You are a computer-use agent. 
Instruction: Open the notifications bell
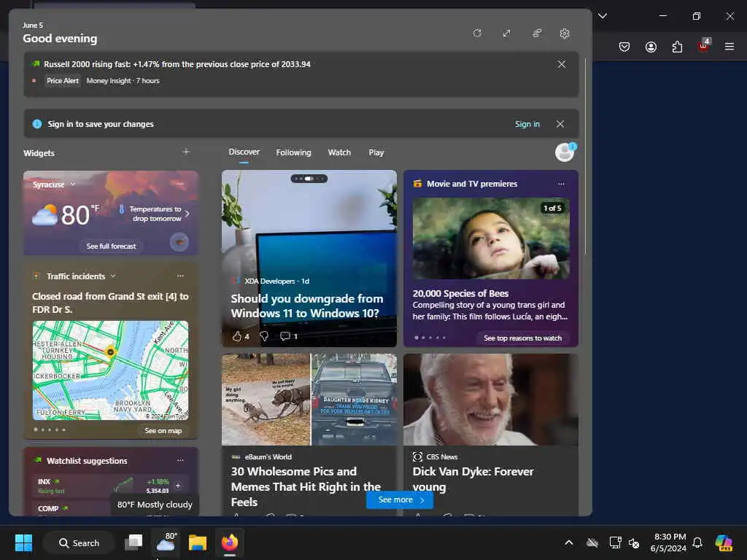697,542
